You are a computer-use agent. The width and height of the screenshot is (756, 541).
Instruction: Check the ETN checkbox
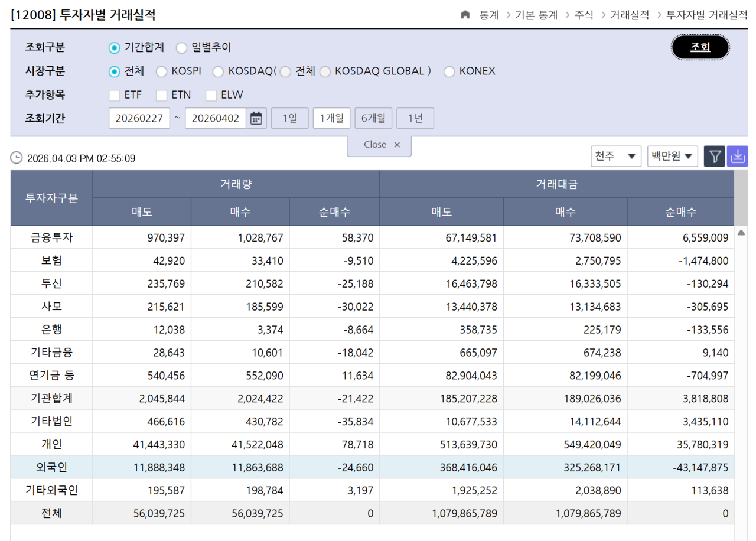pos(162,95)
